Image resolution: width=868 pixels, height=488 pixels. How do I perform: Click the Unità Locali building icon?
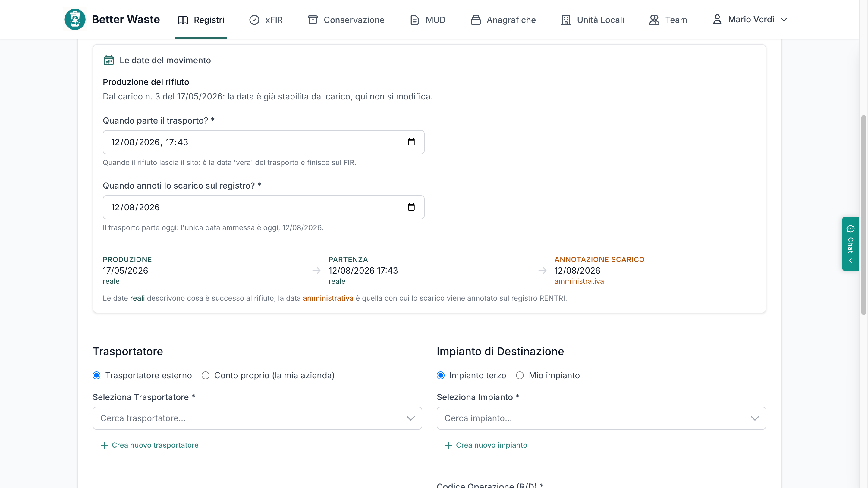[566, 20]
